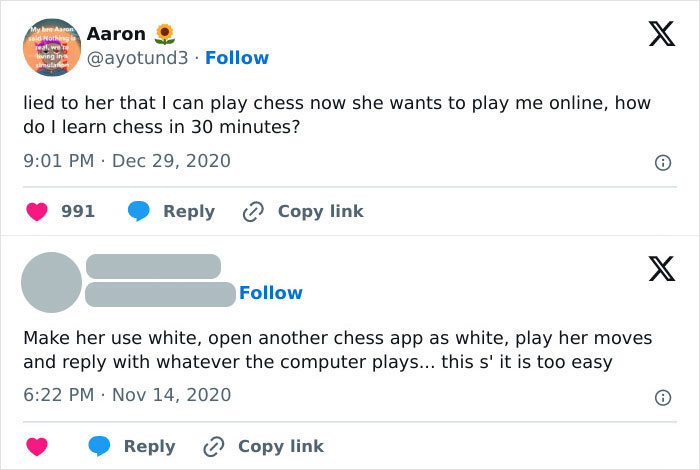The width and height of the screenshot is (700, 470).
Task: Click the reply bubble icon on Aaron's tweet
Action: (x=139, y=211)
